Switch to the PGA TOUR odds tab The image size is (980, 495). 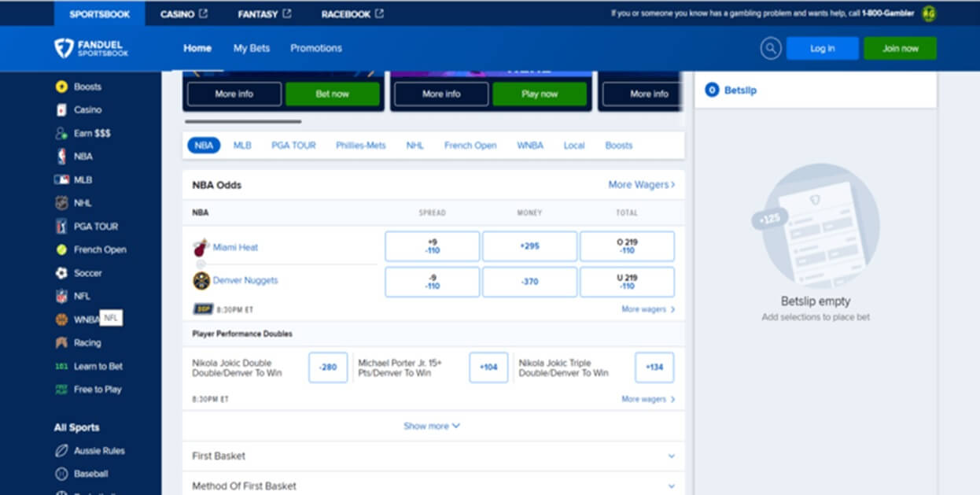coord(293,146)
